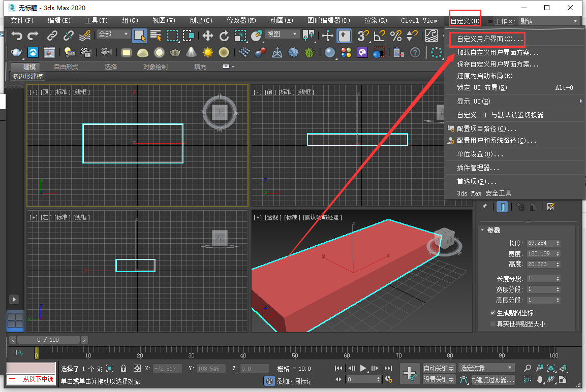
Task: Activate the Select Object tool
Action: (x=140, y=36)
